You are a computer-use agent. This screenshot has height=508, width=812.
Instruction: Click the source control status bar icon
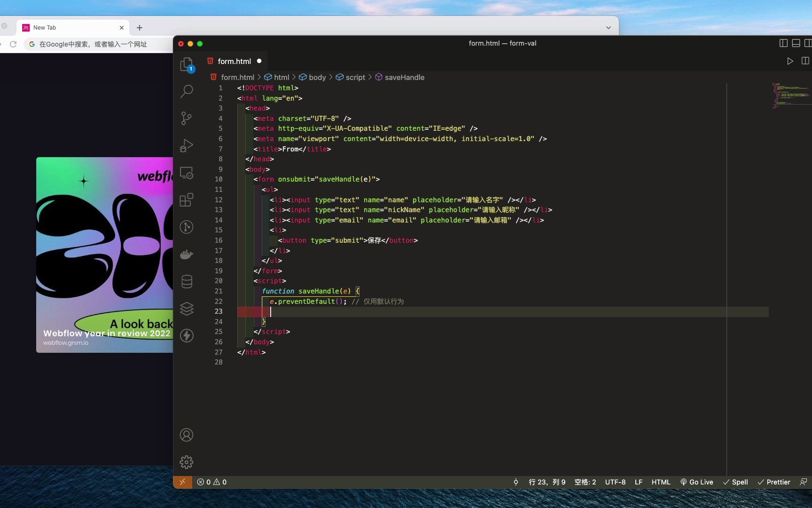pos(515,482)
